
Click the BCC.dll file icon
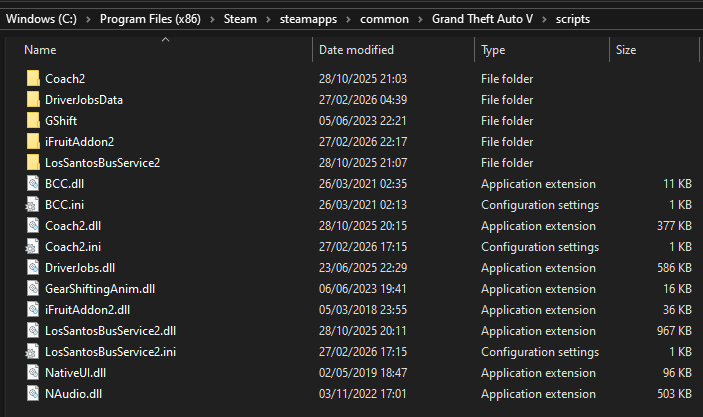[x=33, y=184]
